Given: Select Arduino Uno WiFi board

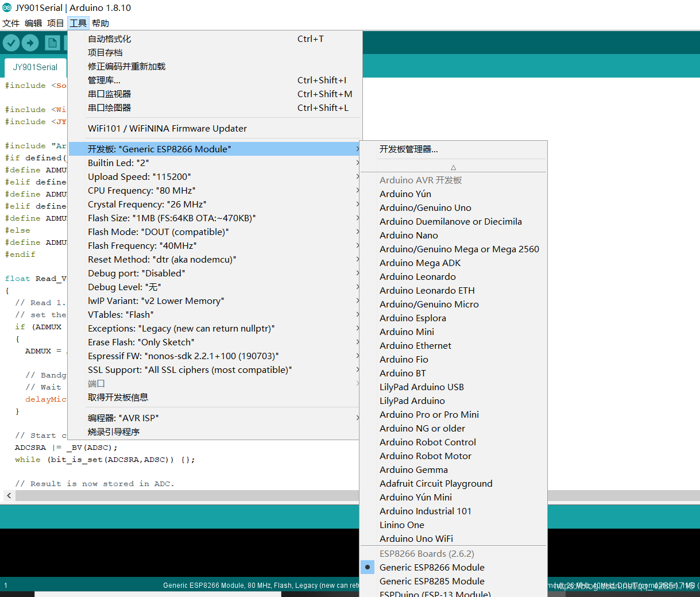Looking at the screenshot, I should click(453, 538).
